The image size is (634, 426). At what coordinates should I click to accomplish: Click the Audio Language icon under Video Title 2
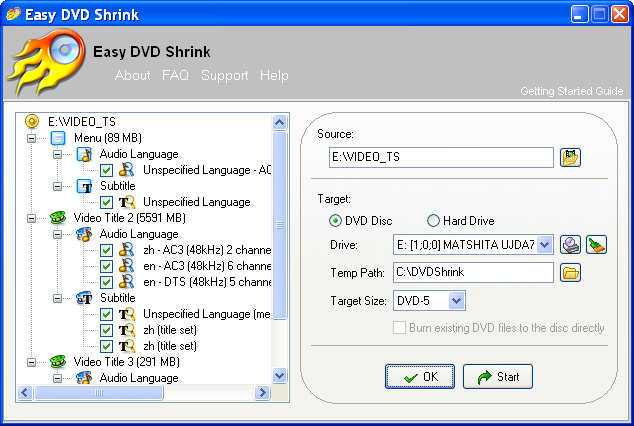coord(84,234)
